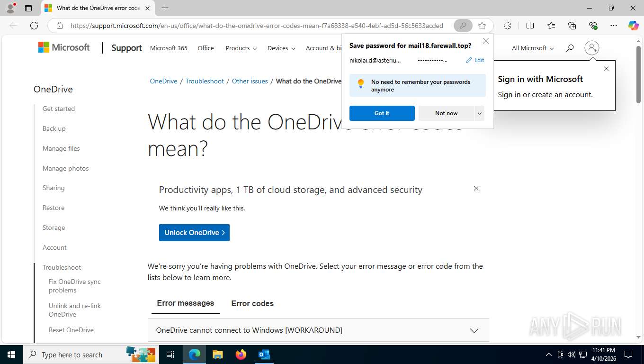Select Sharing in the sidebar
The height and width of the screenshot is (364, 644).
tap(54, 188)
